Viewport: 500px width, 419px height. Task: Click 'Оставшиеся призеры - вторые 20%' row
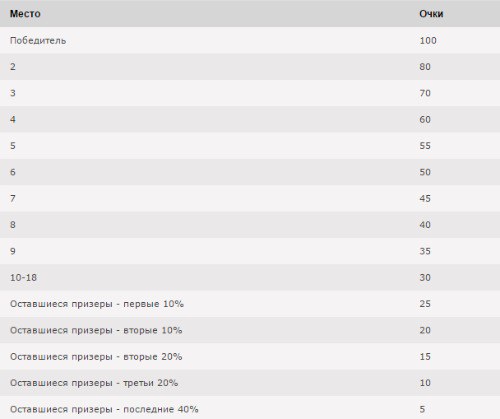pyautogui.click(x=250, y=356)
